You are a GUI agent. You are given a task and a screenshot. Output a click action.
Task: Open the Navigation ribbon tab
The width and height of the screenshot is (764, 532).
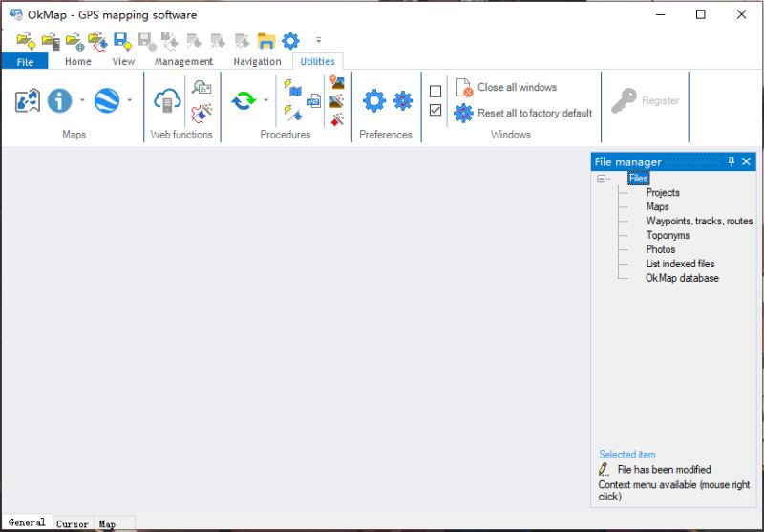[257, 61]
